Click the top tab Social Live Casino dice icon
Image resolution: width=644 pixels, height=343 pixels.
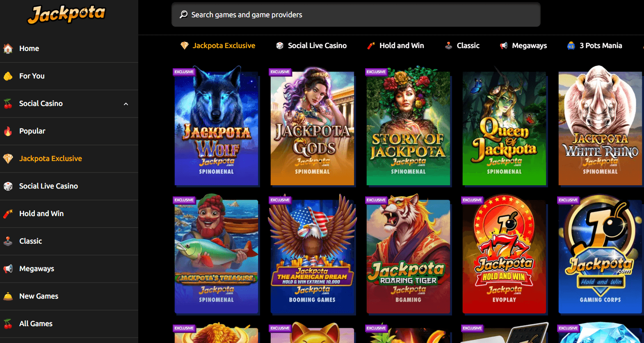(x=280, y=46)
